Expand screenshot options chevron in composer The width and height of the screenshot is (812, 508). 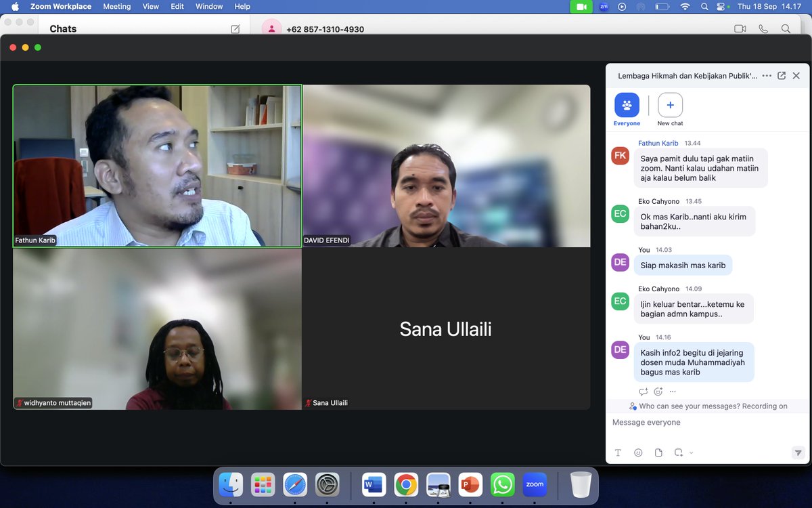pyautogui.click(x=691, y=452)
